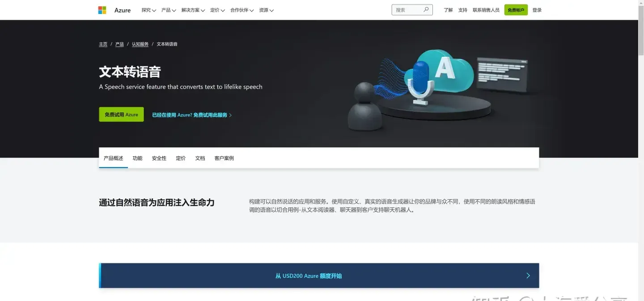The height and width of the screenshot is (301, 644).
Task: Click the 免费试用 Azure button
Action: tap(121, 114)
